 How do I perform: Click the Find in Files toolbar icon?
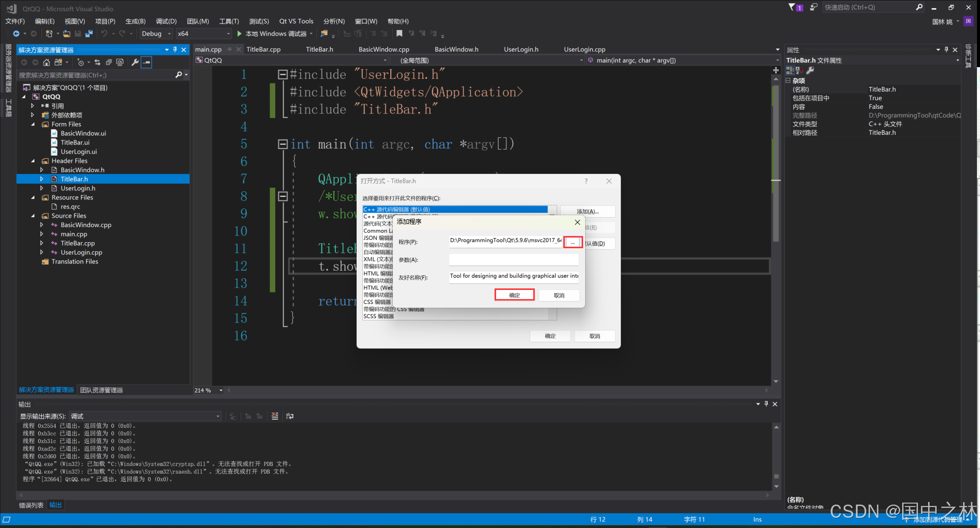click(324, 34)
